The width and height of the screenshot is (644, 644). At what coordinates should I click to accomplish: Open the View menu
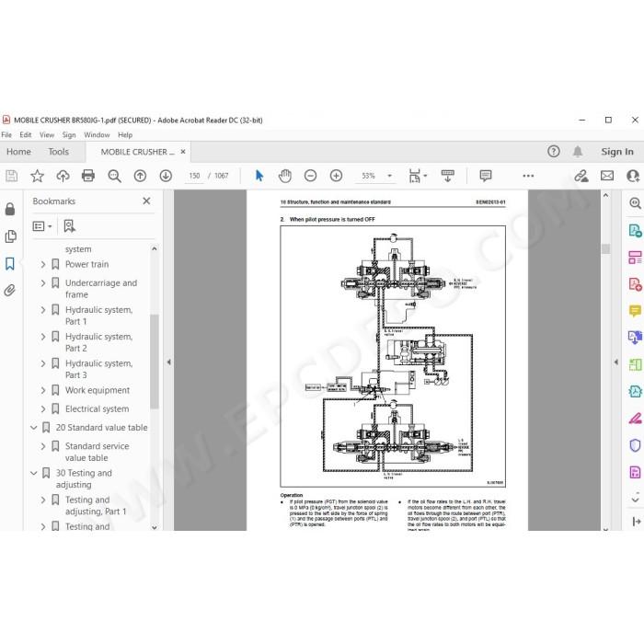(47, 134)
